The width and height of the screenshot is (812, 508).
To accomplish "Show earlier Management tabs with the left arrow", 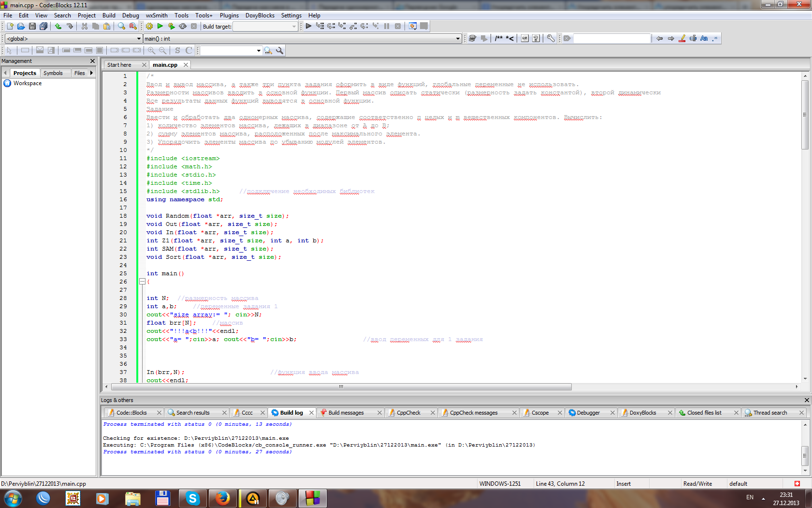I will (x=5, y=73).
